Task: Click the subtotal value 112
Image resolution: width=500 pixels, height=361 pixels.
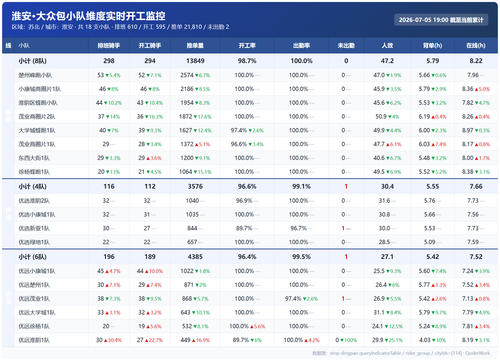Action: [150, 187]
